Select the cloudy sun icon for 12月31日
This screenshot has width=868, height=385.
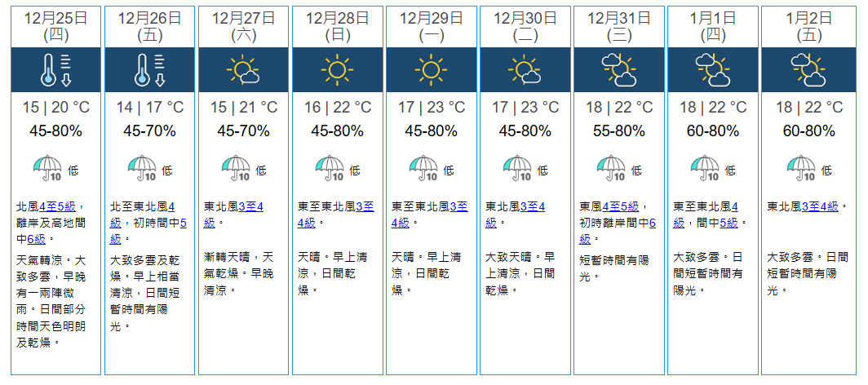[618, 70]
